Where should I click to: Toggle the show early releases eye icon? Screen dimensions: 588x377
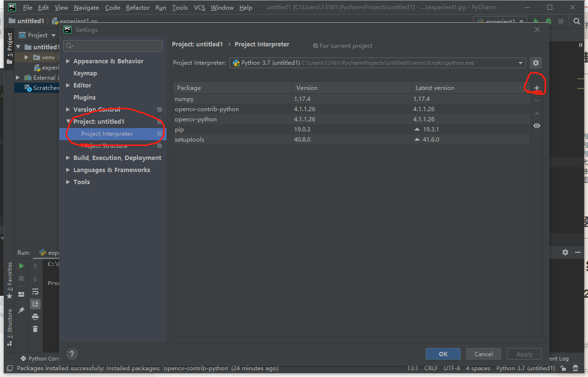pyautogui.click(x=537, y=126)
